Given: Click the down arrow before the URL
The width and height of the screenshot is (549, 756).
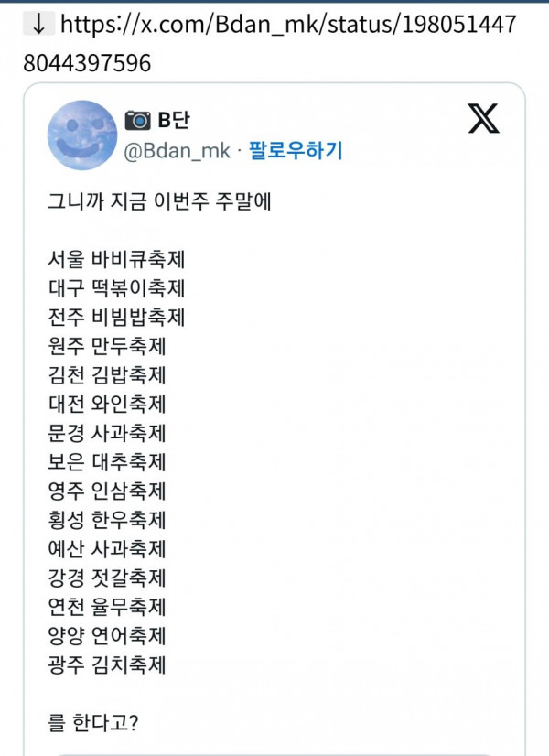Looking at the screenshot, I should 38,25.
